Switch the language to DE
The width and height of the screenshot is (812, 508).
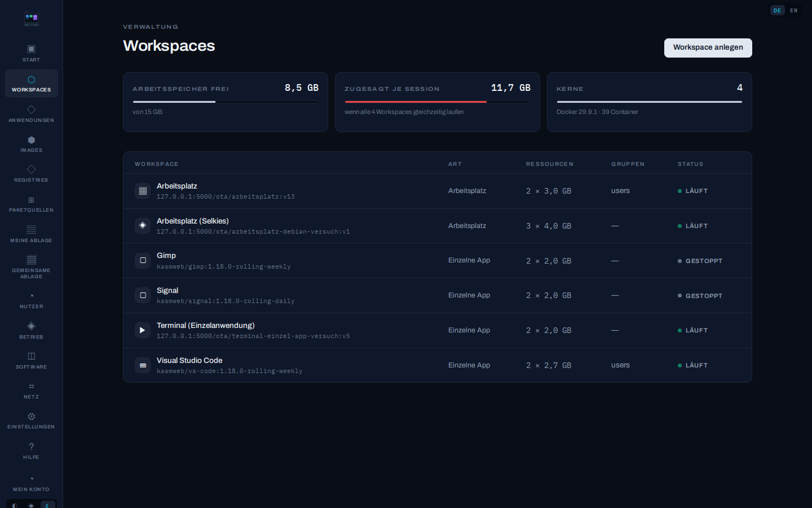[x=778, y=10]
